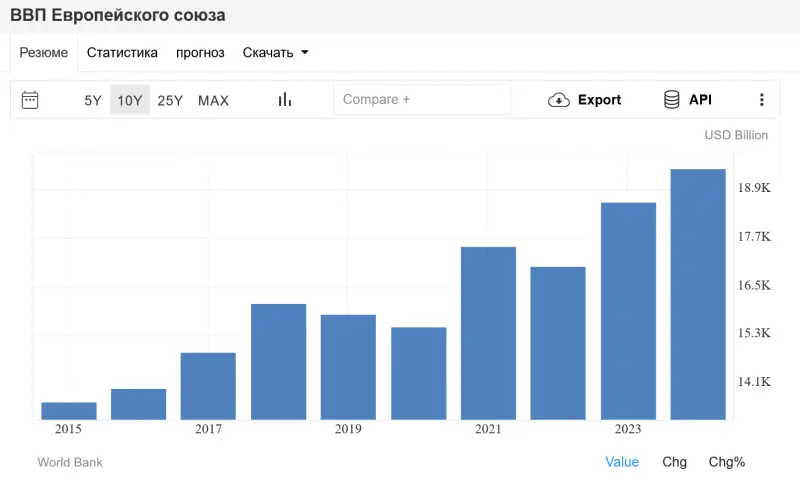
Task: Click the 2020 GDP bar
Action: tap(419, 373)
